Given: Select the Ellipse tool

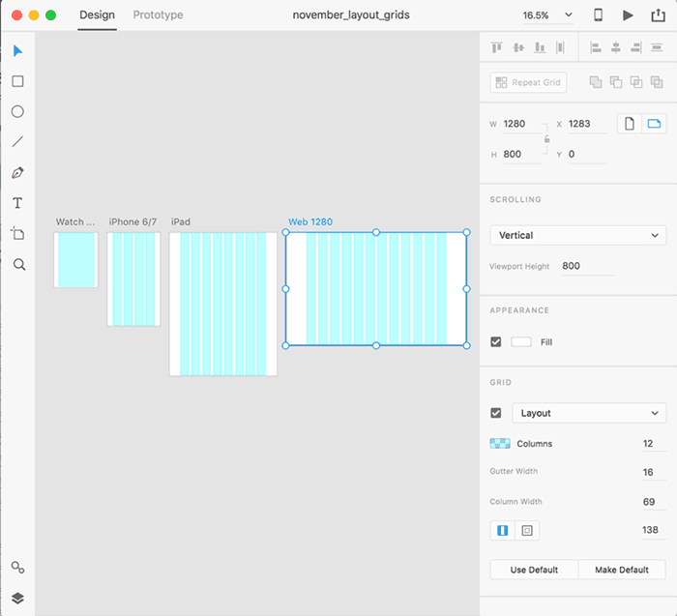Looking at the screenshot, I should pos(17,112).
